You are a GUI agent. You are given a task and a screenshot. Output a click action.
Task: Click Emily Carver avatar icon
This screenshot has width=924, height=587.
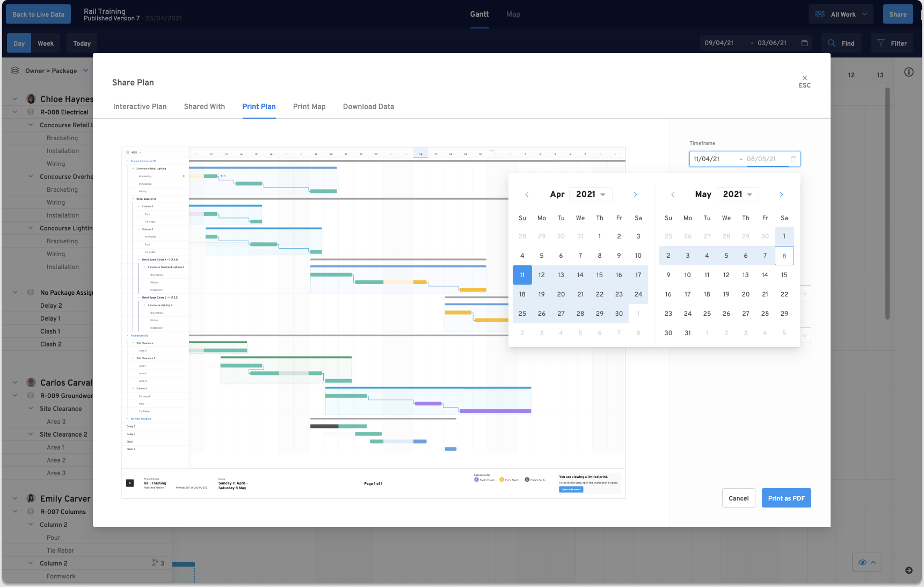[x=31, y=498]
